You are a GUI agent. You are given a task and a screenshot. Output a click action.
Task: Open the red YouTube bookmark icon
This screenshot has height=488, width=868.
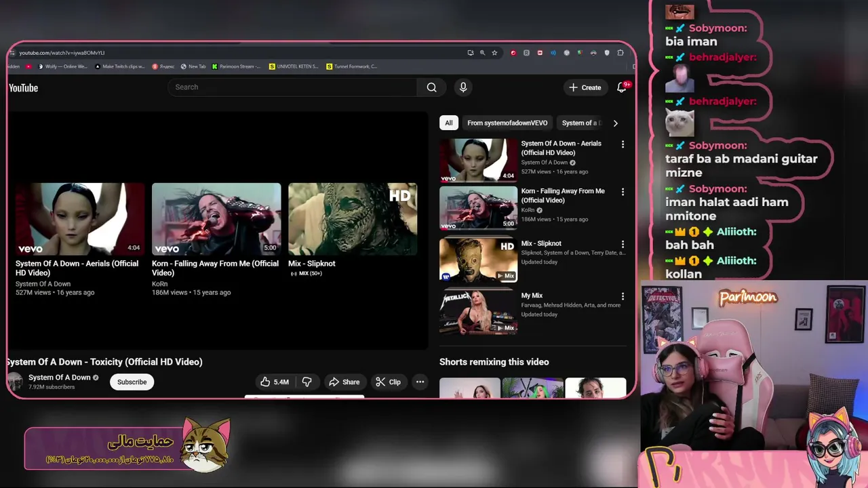coord(28,66)
